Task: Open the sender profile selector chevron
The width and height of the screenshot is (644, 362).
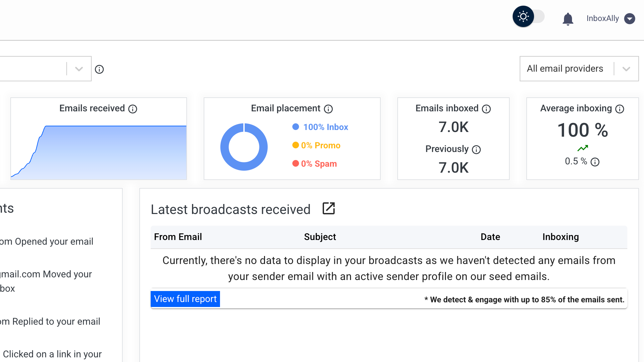Action: pyautogui.click(x=79, y=69)
